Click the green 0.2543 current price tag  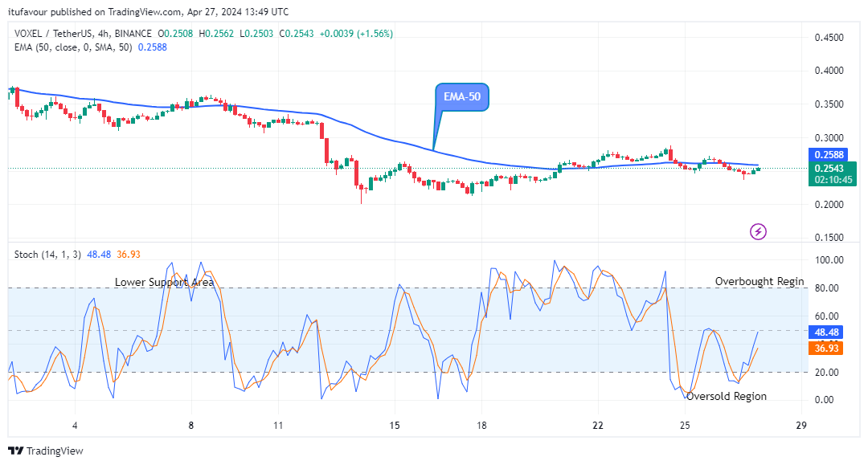point(832,173)
